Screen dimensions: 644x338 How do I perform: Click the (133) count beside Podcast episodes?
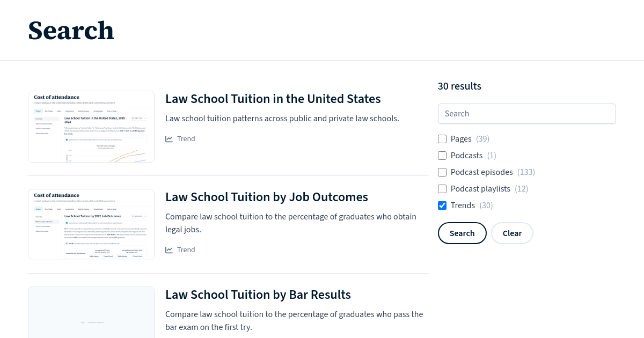(526, 172)
